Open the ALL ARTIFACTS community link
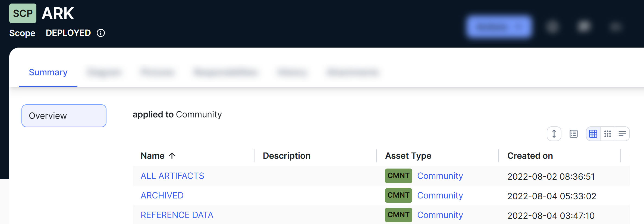This screenshot has width=644, height=224. point(172,176)
